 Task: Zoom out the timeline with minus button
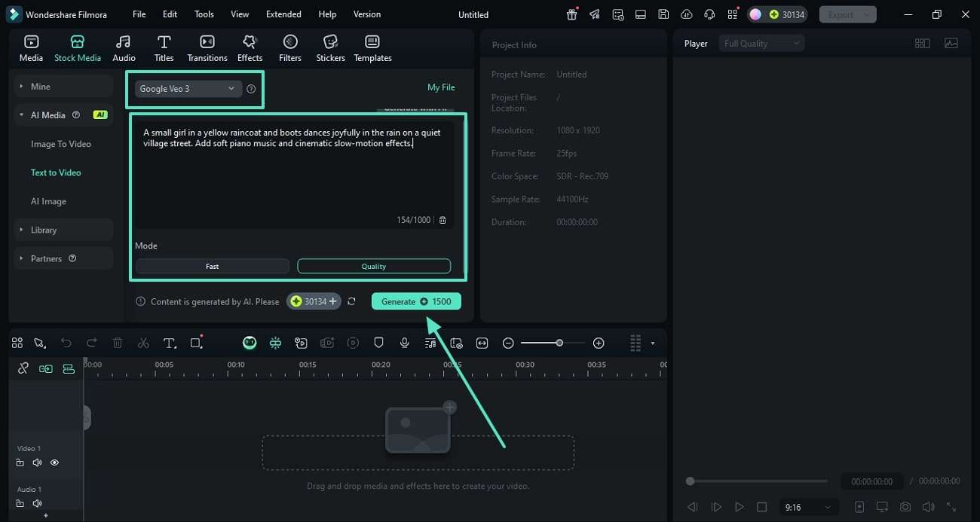pos(508,343)
